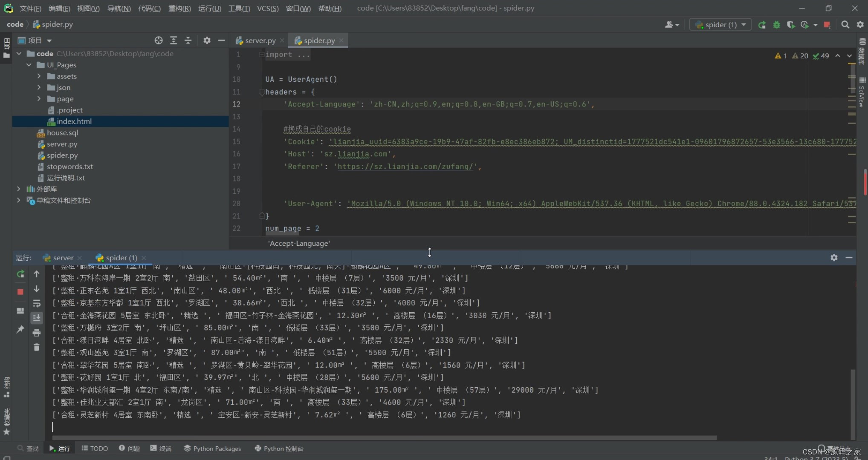This screenshot has width=868, height=460.
Task: Click the locate/select opened file target icon
Action: pos(159,40)
